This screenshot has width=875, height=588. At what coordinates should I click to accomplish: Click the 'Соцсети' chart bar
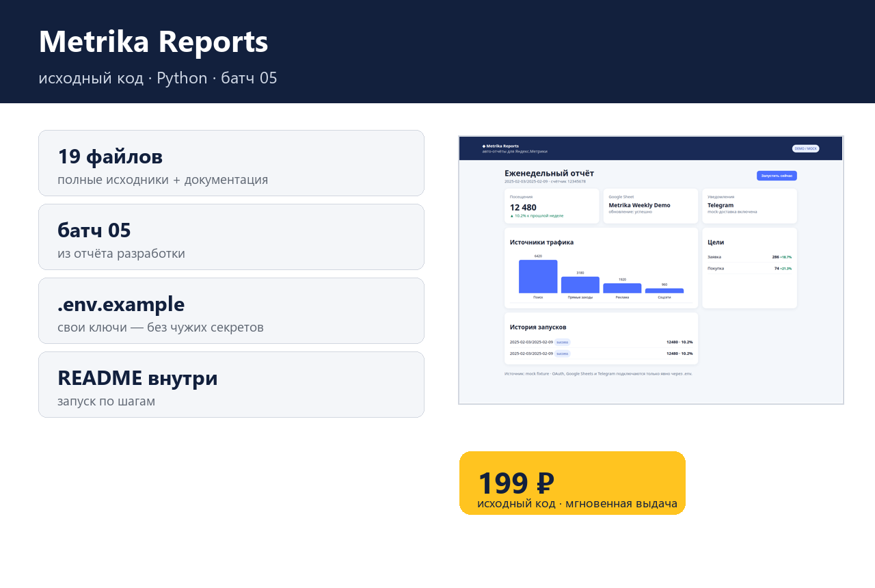tap(664, 291)
